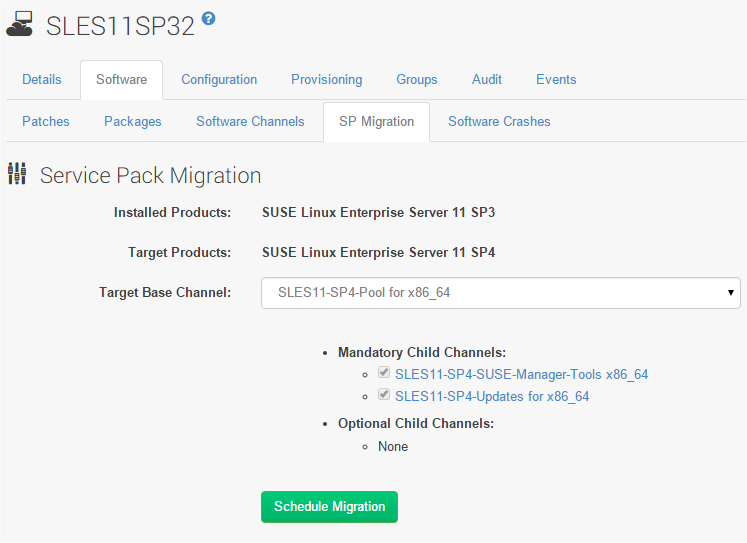Open the SLES11-SP4-SUSE-Manager-Tools x86_64 channel link

tap(522, 374)
